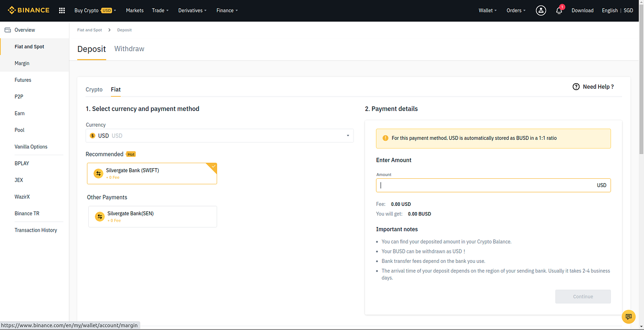
Task: Switch to the Withdraw tab
Action: [x=129, y=49]
